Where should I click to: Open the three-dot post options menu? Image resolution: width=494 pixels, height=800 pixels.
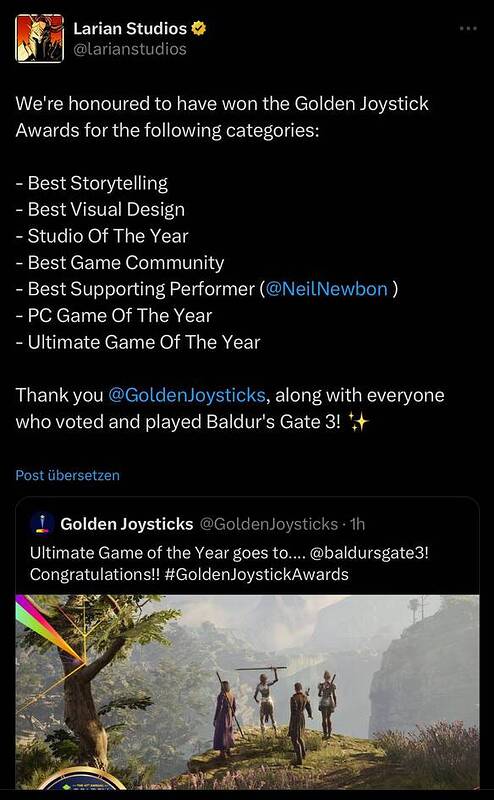tap(468, 29)
